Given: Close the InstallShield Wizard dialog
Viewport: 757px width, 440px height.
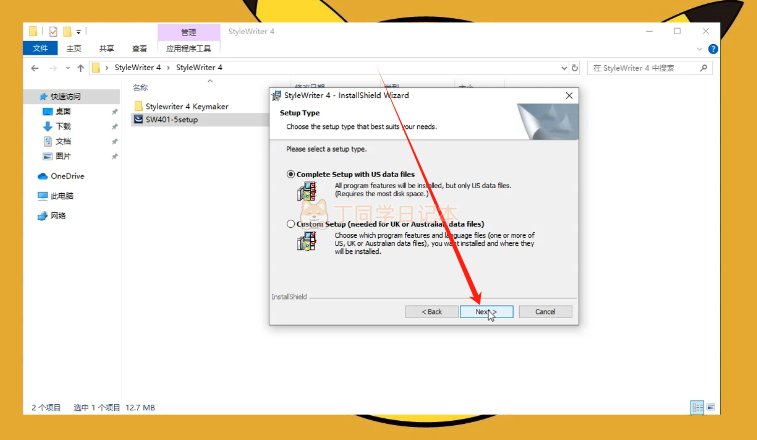Looking at the screenshot, I should (569, 96).
